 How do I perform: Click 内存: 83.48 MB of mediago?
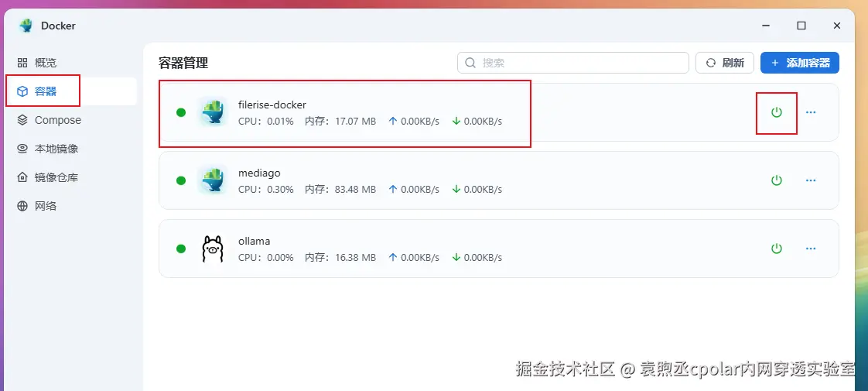point(340,190)
